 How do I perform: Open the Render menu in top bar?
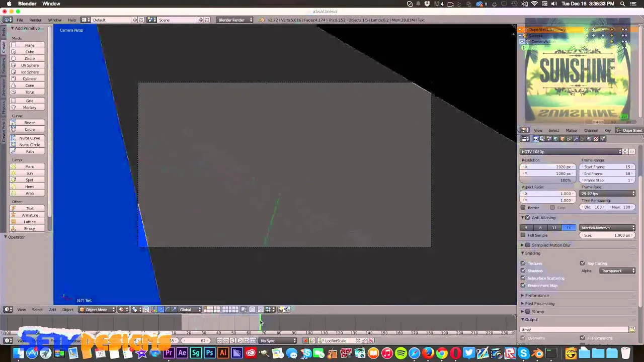click(35, 20)
